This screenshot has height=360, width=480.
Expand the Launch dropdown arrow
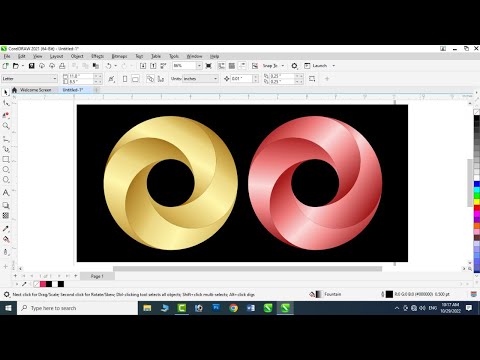(333, 66)
